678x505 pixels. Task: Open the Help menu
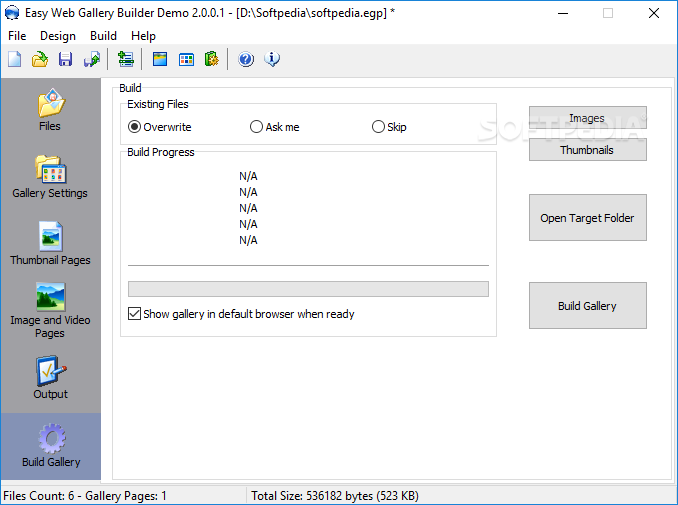click(x=143, y=36)
